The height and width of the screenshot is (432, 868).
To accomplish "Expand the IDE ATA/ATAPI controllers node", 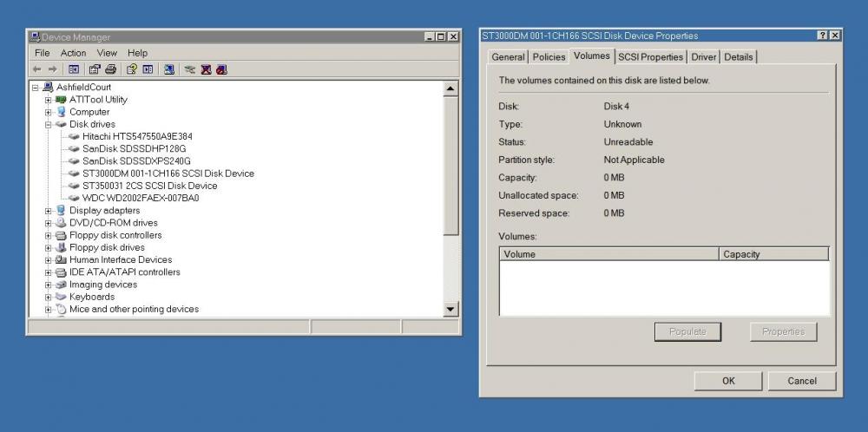I will pyautogui.click(x=49, y=272).
